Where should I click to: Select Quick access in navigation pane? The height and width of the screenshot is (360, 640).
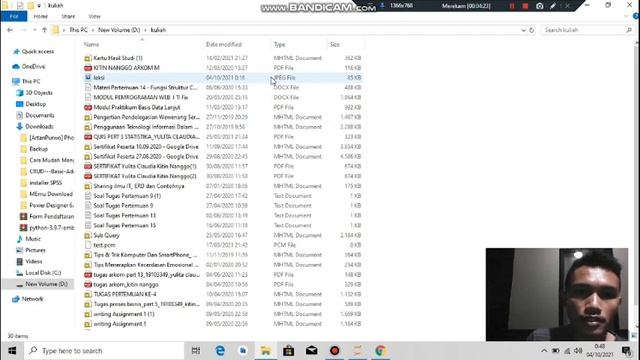[38, 51]
